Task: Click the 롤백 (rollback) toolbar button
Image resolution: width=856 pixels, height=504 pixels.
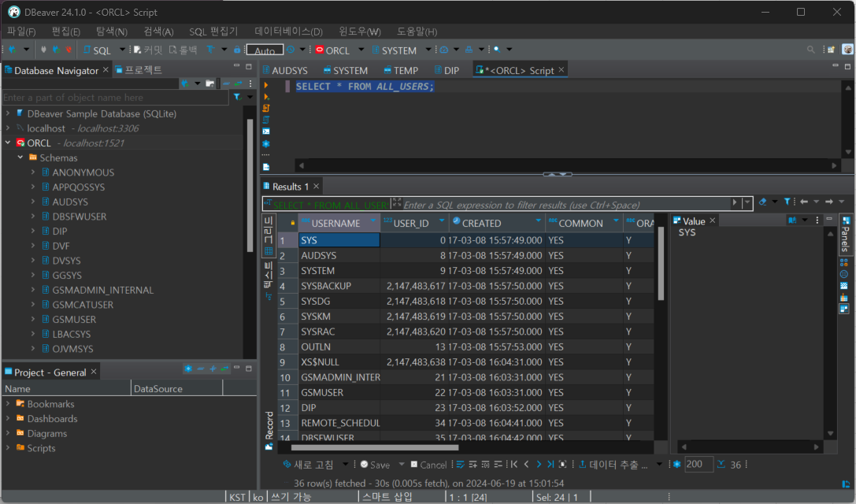Action: 183,50
